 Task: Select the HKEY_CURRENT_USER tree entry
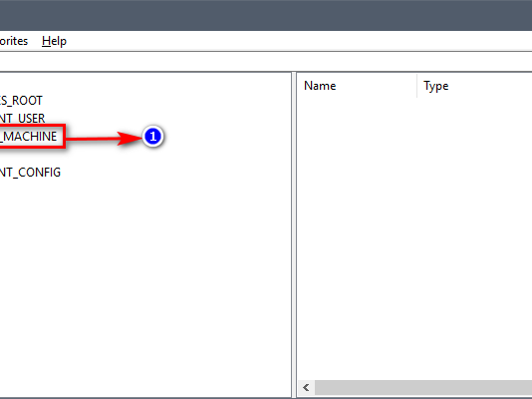tap(22, 118)
